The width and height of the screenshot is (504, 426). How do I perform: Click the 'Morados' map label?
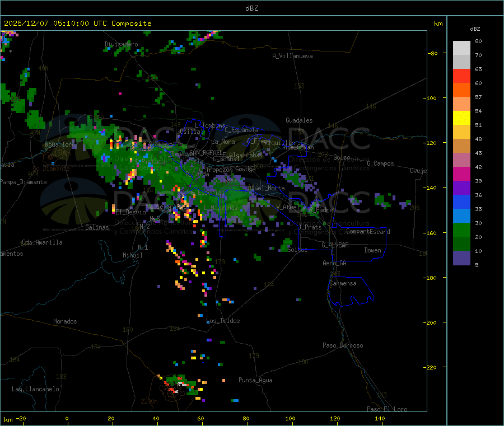coord(65,321)
